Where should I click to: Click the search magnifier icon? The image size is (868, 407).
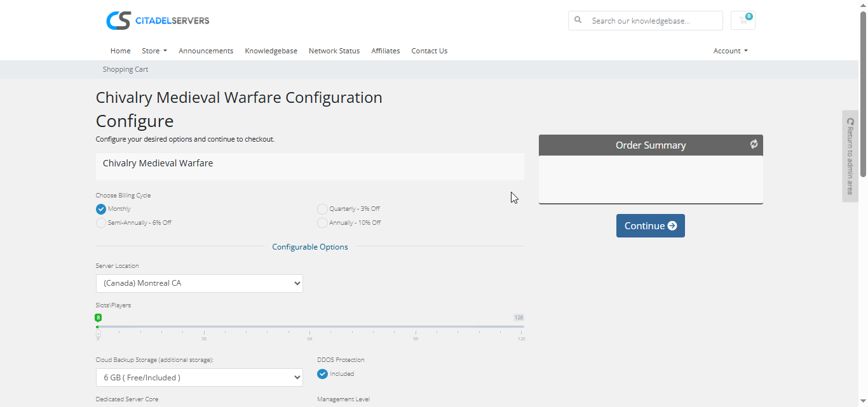[578, 20]
